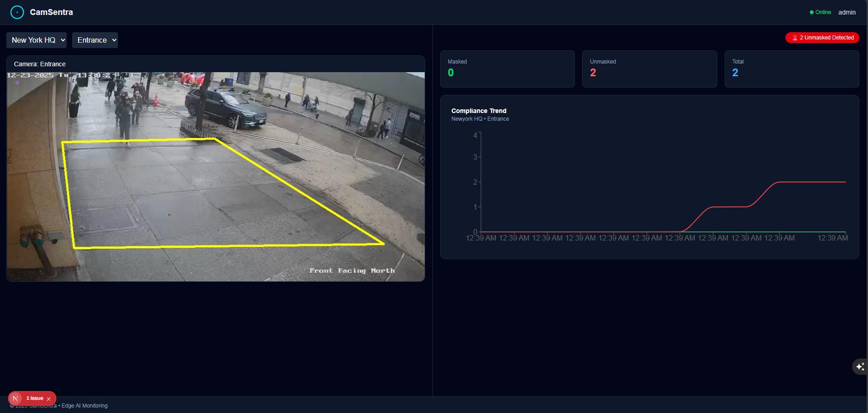Click the Compliance Trend chart title

click(479, 111)
